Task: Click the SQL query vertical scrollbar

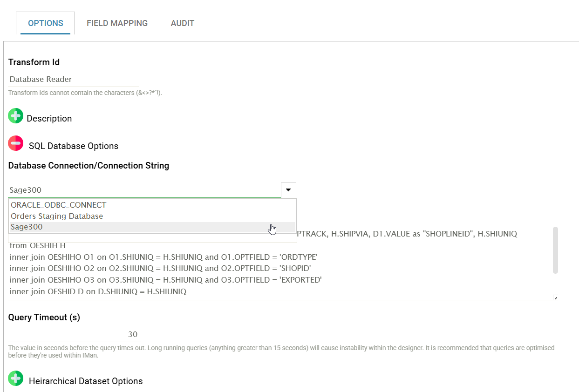Action: coord(555,250)
